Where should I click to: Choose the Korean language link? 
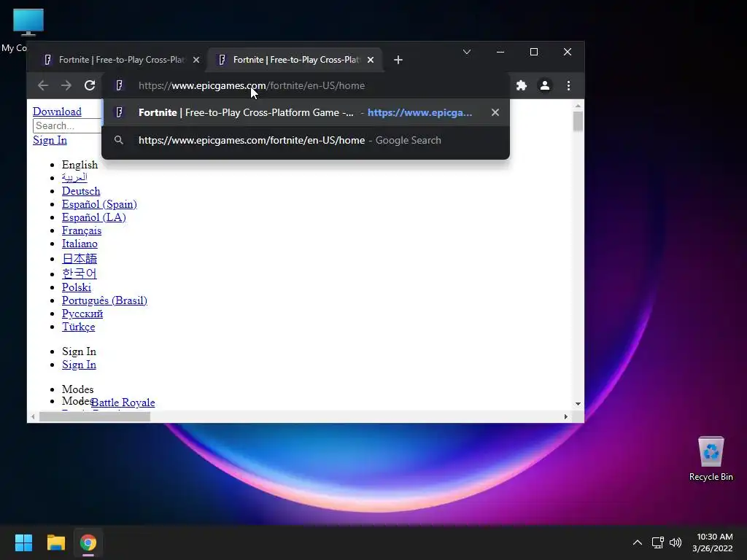click(79, 273)
